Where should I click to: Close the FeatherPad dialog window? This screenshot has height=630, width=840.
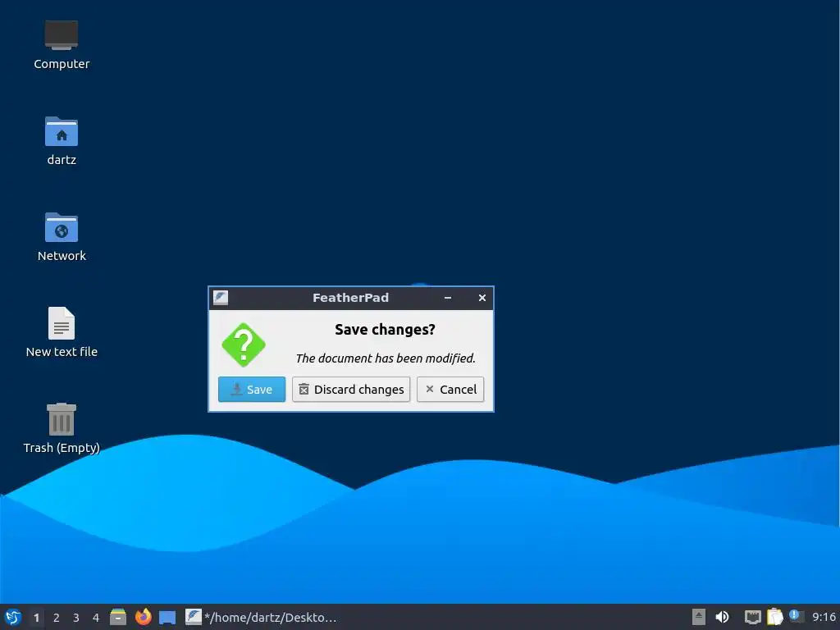point(482,298)
